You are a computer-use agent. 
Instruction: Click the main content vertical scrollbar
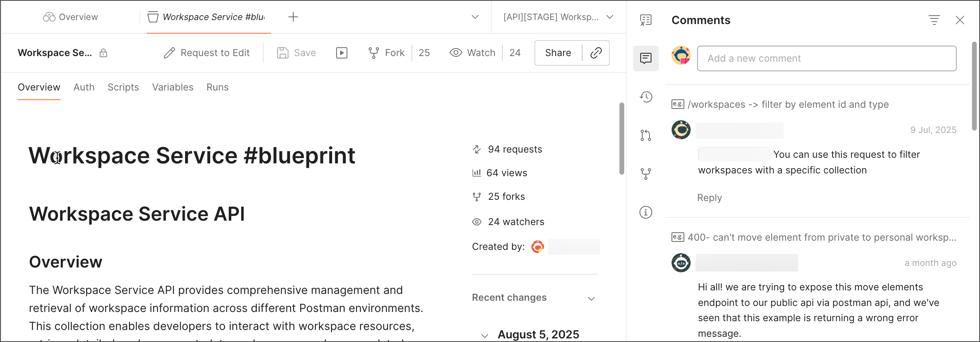point(622,139)
